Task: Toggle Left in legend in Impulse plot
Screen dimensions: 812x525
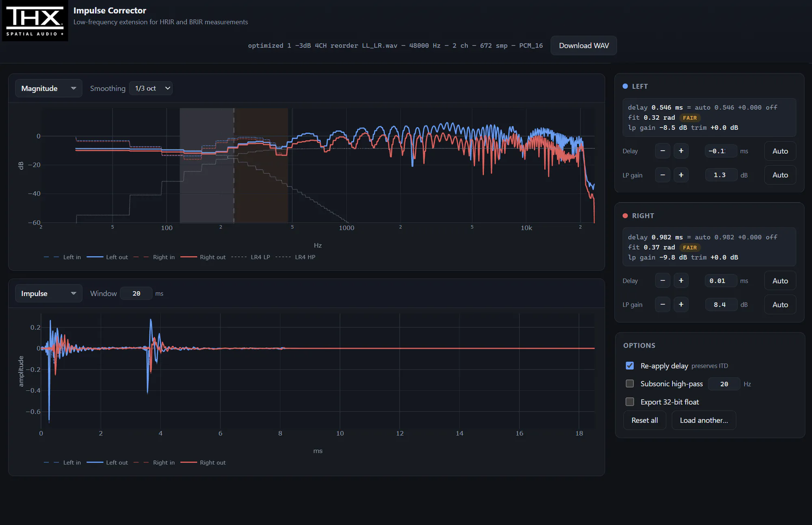Action: point(62,462)
